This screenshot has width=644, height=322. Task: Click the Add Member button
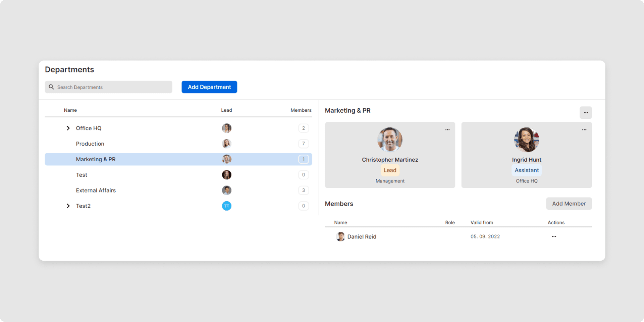[x=569, y=204]
